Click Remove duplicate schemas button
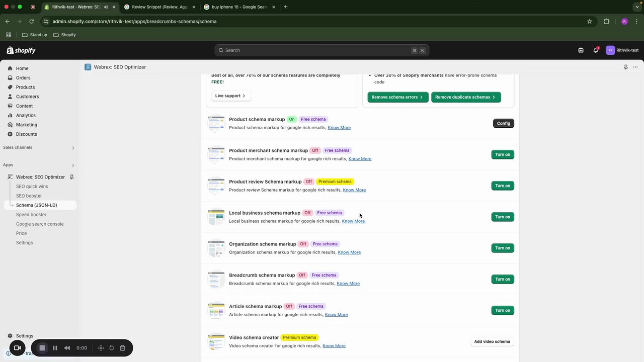Image resolution: width=644 pixels, height=362 pixels. point(466,97)
